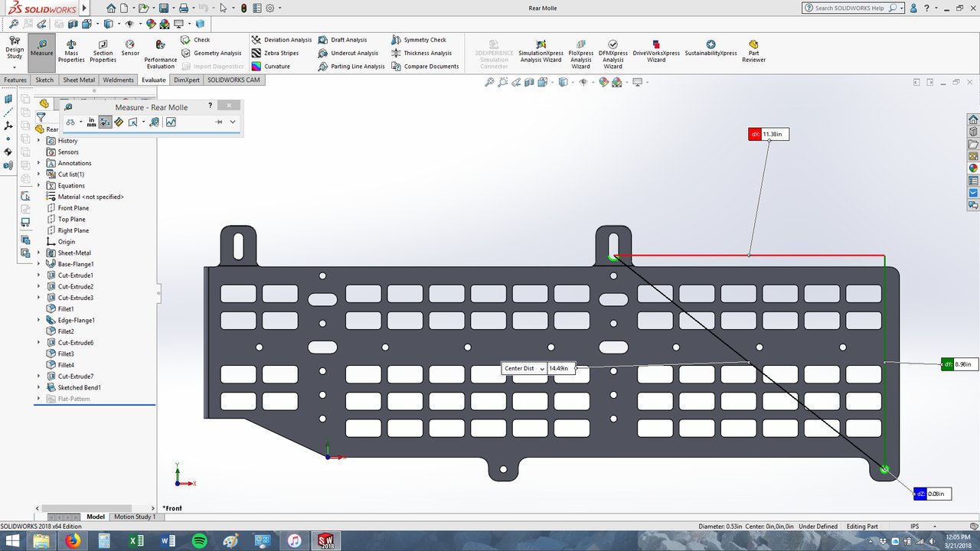The height and width of the screenshot is (551, 980).
Task: Open the Motion Study 1 tab
Action: point(134,517)
